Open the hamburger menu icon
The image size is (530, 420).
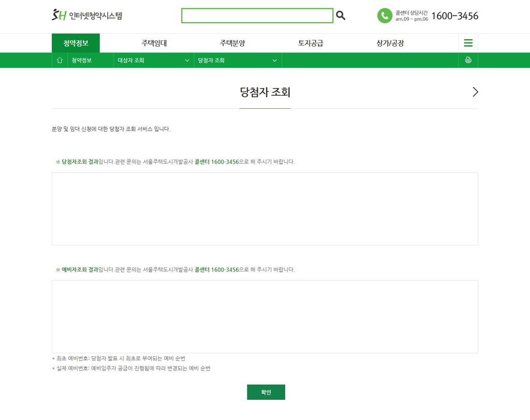point(468,43)
